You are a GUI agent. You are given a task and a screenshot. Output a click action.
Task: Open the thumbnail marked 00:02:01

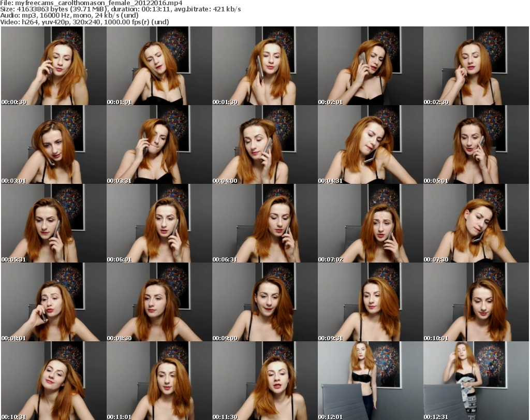(370, 66)
